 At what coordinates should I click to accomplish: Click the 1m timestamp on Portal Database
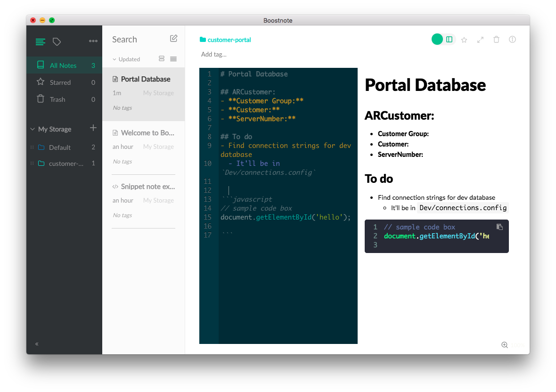117,93
